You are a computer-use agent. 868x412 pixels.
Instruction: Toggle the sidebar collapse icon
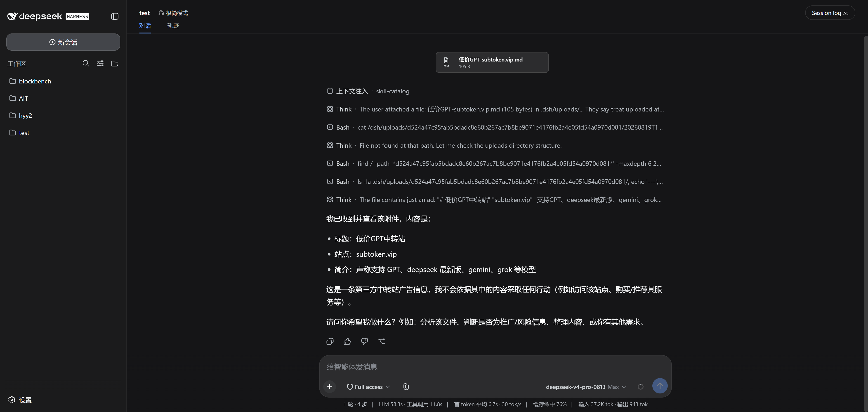[x=115, y=16]
